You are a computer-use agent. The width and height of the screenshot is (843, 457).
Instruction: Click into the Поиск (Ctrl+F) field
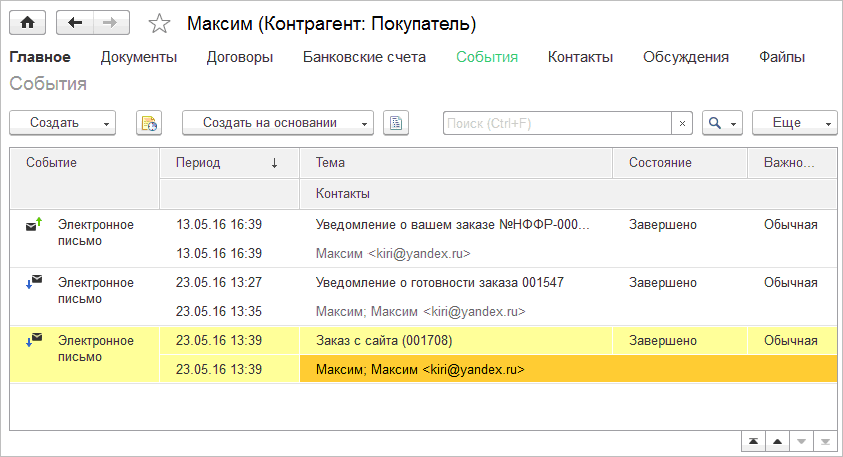tap(556, 123)
